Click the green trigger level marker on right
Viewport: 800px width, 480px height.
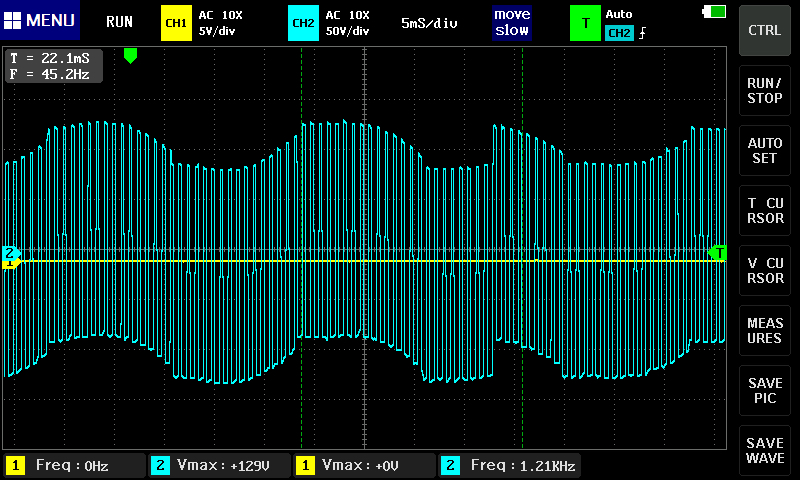(717, 253)
